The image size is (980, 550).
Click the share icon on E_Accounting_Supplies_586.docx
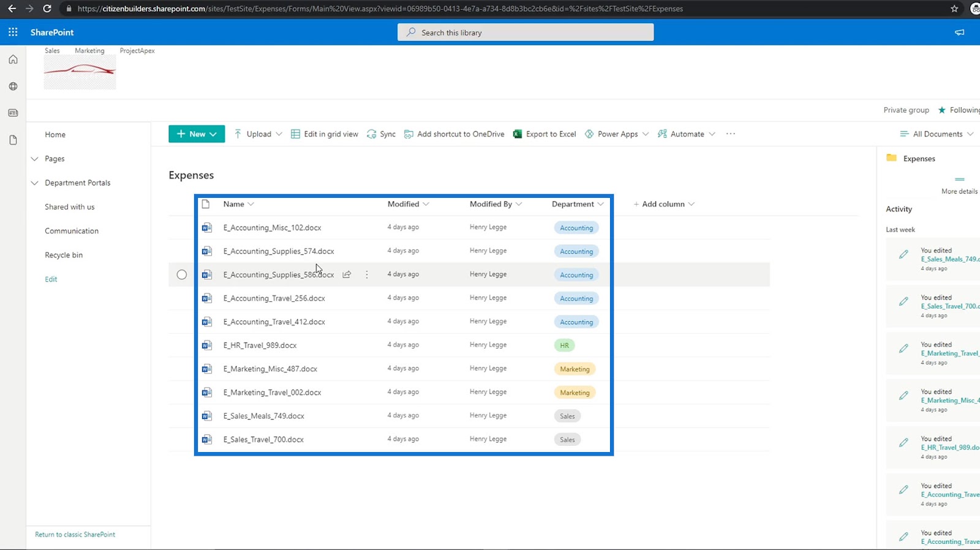click(x=347, y=274)
